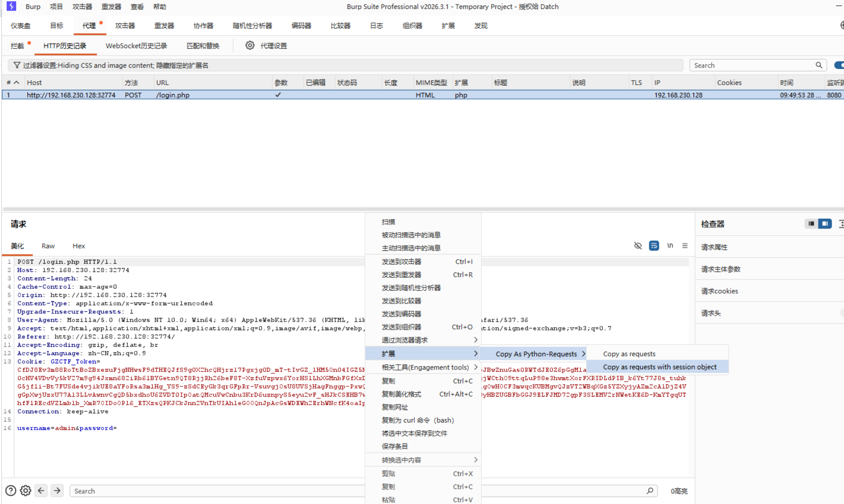Viewport: 844px width, 504px height.
Task: Switch inspector to side layout icon
Action: click(825, 224)
